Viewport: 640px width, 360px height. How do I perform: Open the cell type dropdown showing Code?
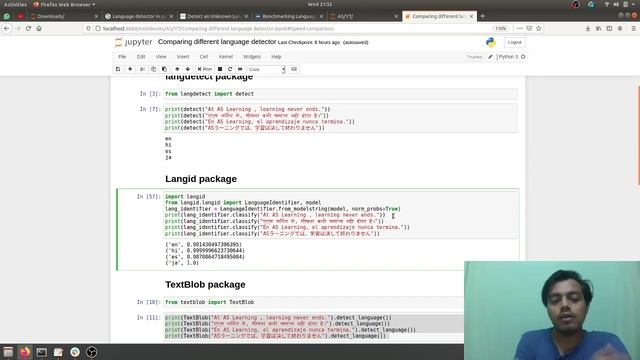click(266, 69)
